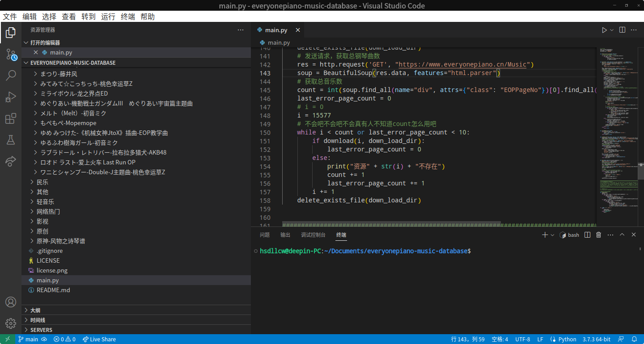The width and height of the screenshot is (644, 344).
Task: Change end of line sequence LF
Action: point(540,339)
